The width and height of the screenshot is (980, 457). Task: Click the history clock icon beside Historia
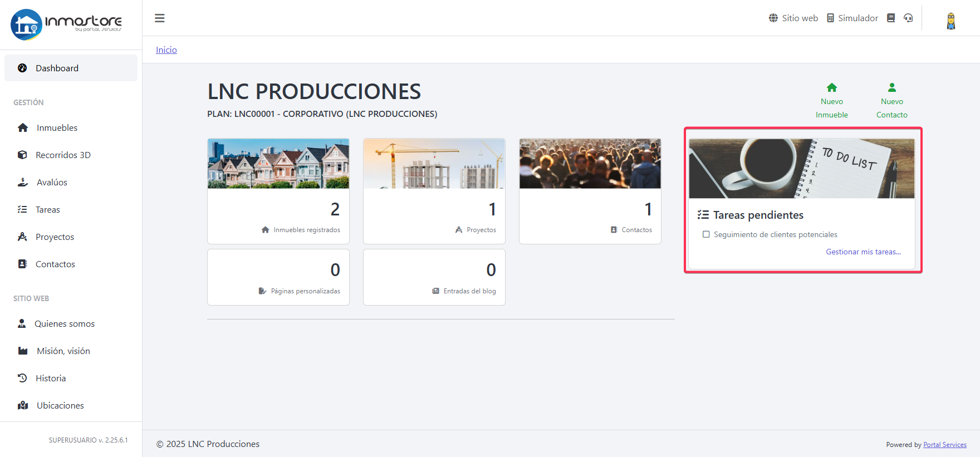click(22, 378)
